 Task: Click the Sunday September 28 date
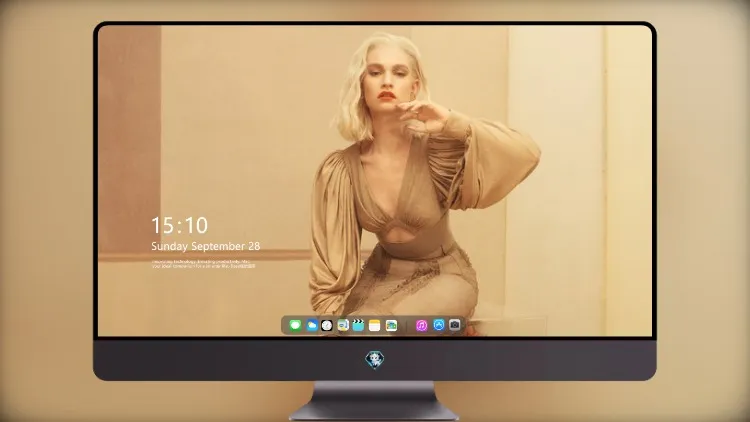[x=206, y=246]
